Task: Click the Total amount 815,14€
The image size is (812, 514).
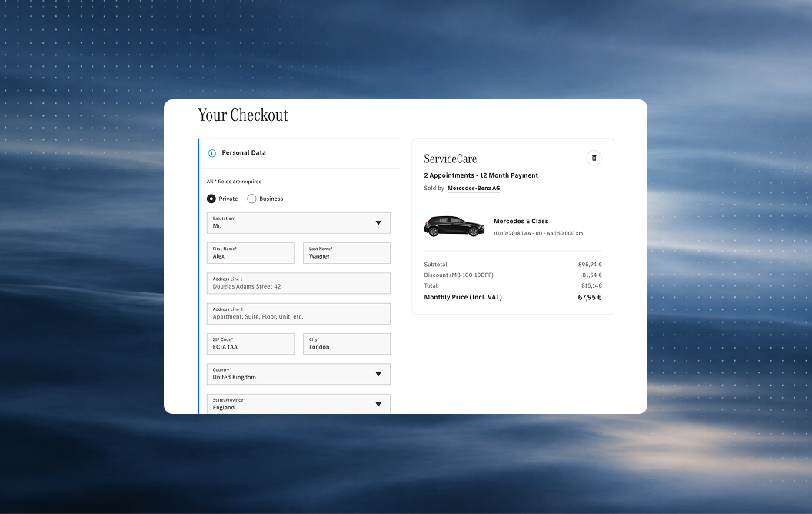Action: click(x=591, y=285)
